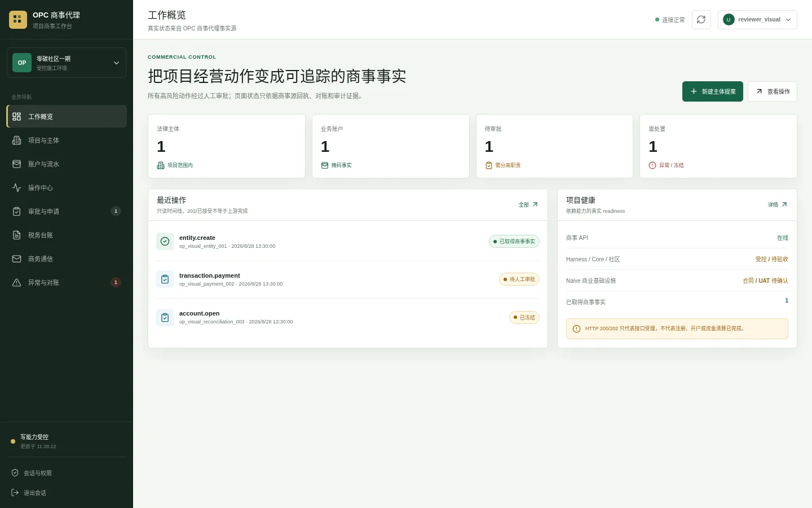Open the 工作概览 sidebar item
Screen dimensions: 812x508
coord(67,116)
